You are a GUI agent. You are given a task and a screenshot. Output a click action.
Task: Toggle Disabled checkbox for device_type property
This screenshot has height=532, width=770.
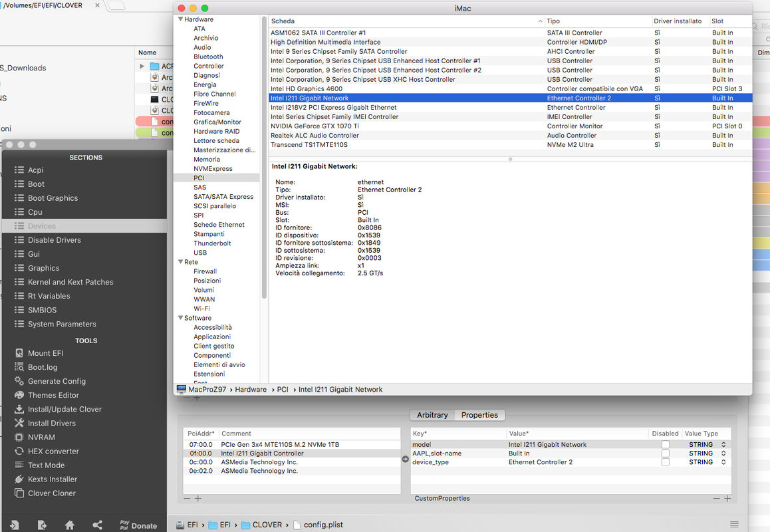click(666, 462)
